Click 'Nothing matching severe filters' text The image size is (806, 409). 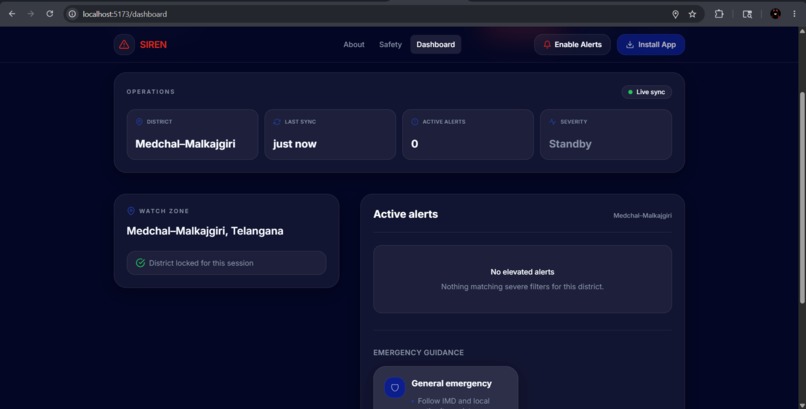[522, 287]
